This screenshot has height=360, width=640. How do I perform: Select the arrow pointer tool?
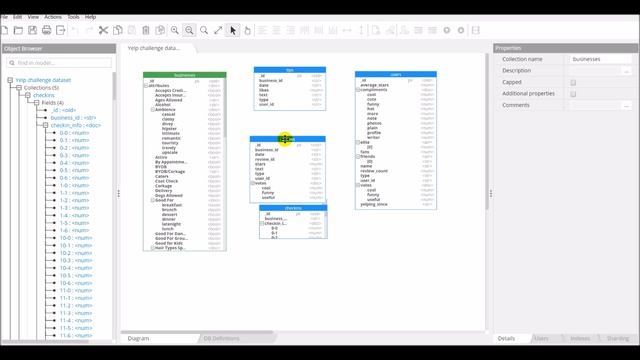click(x=233, y=30)
